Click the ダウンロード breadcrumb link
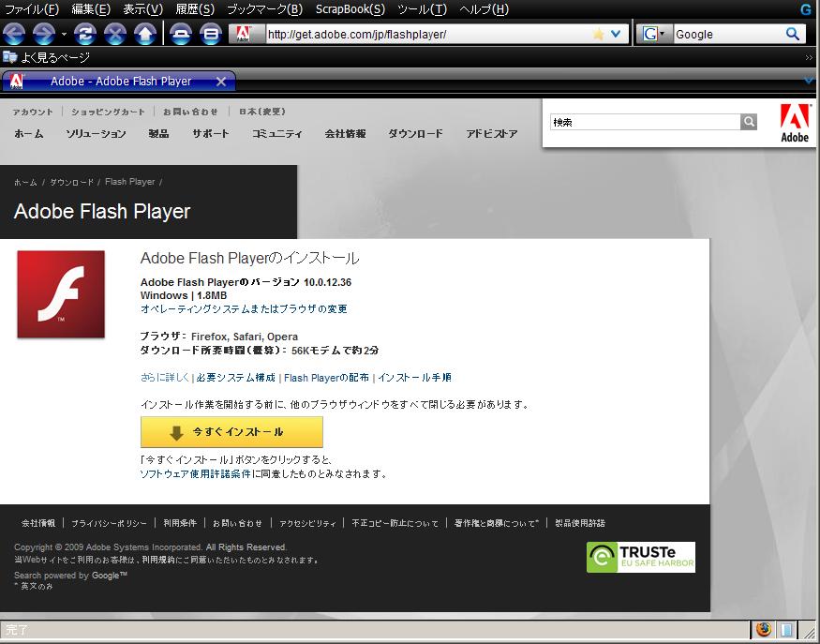The image size is (820, 644). click(71, 182)
